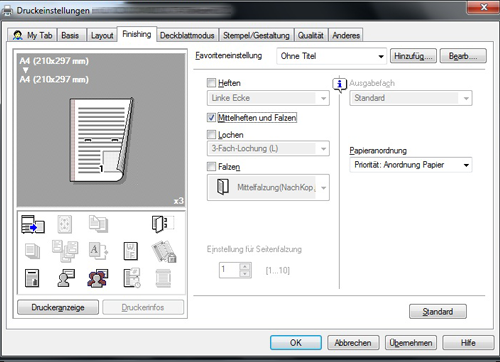Open the Stempel/Gestaltung tab

[x=256, y=35]
